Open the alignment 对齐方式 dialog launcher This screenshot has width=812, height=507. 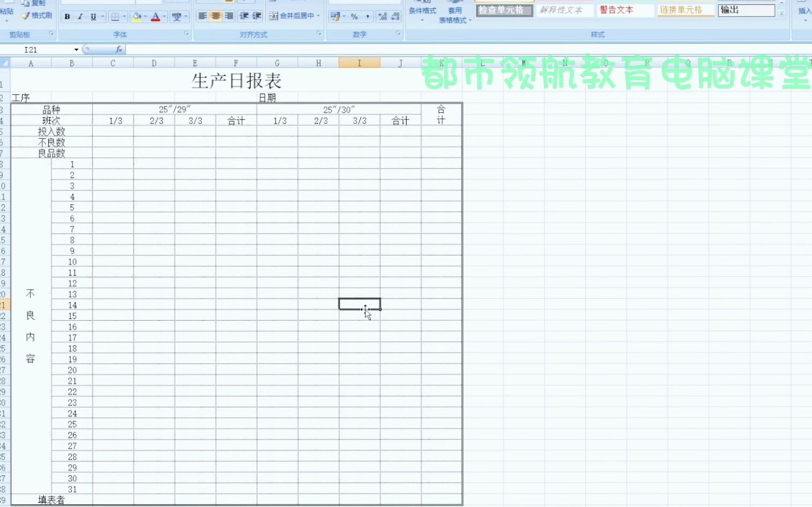point(319,34)
